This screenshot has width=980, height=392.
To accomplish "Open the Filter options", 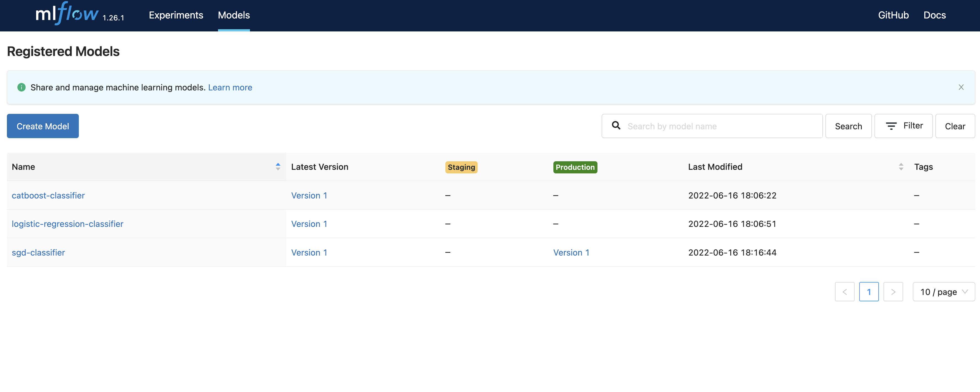I will click(x=903, y=126).
